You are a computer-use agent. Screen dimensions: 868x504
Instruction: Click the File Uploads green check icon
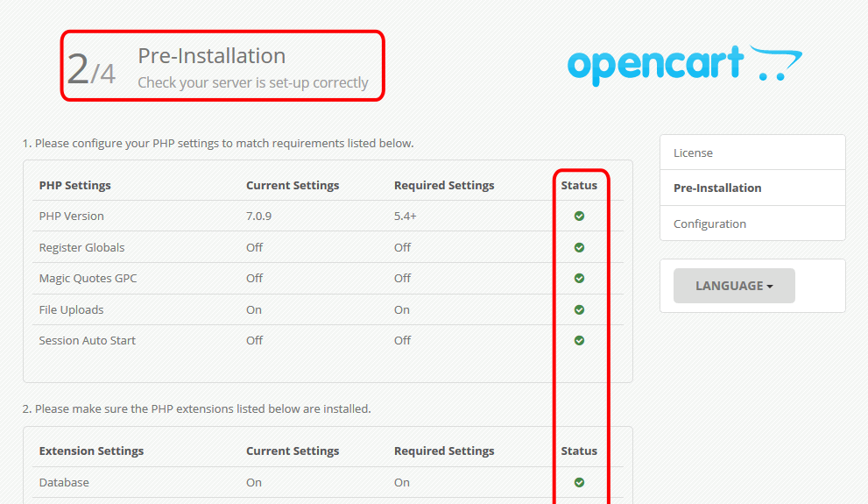[579, 309]
